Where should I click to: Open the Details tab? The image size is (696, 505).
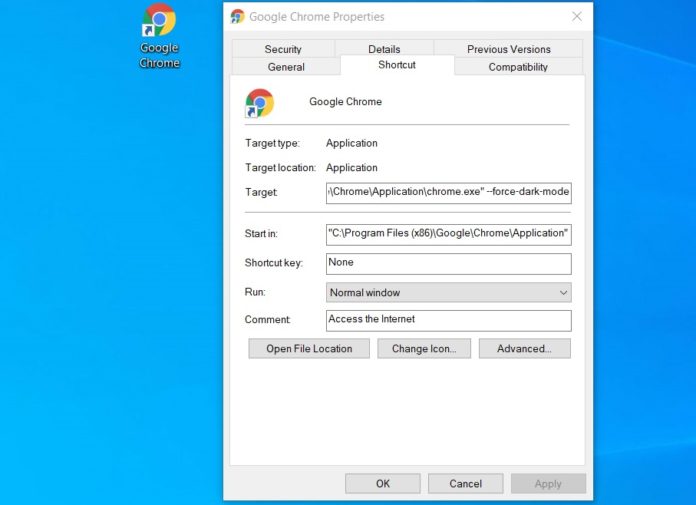tap(384, 49)
